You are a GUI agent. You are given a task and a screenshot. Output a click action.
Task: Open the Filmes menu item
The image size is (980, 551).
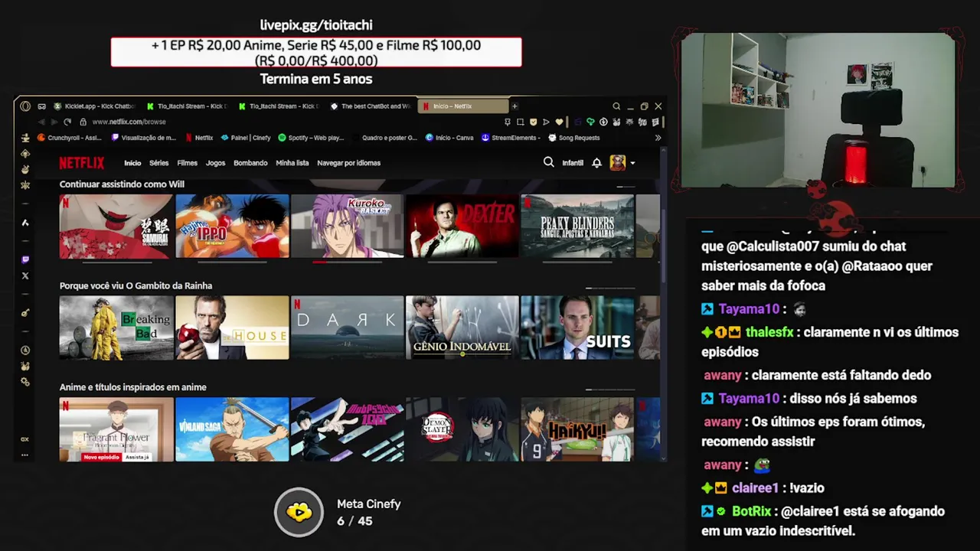click(x=188, y=163)
